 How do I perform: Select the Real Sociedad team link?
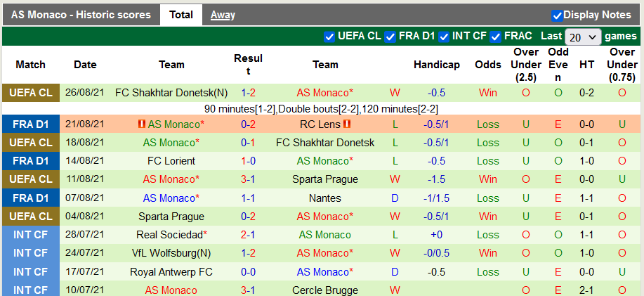pyautogui.click(x=171, y=235)
